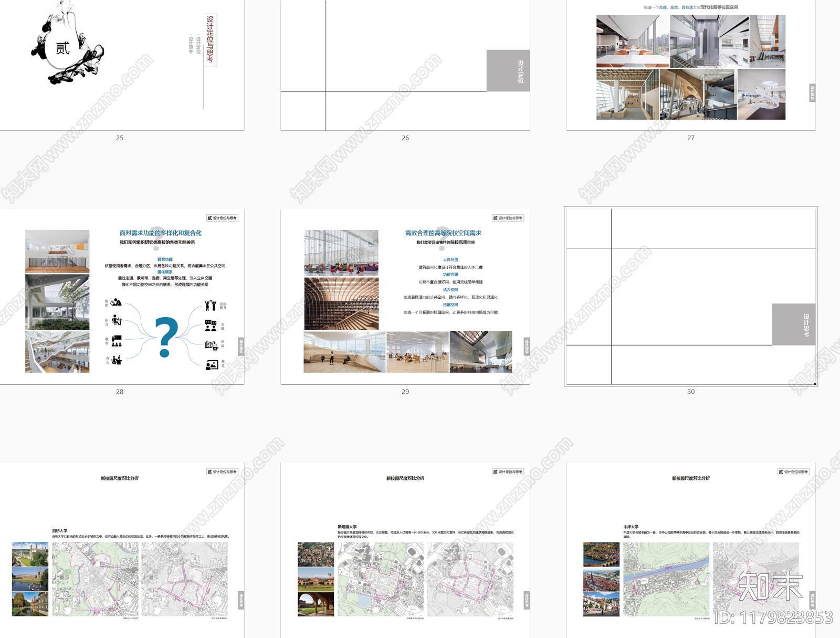The width and height of the screenshot is (840, 638).
Task: Click the 剑桥大学 label on the Cambridge page
Action: (x=60, y=530)
